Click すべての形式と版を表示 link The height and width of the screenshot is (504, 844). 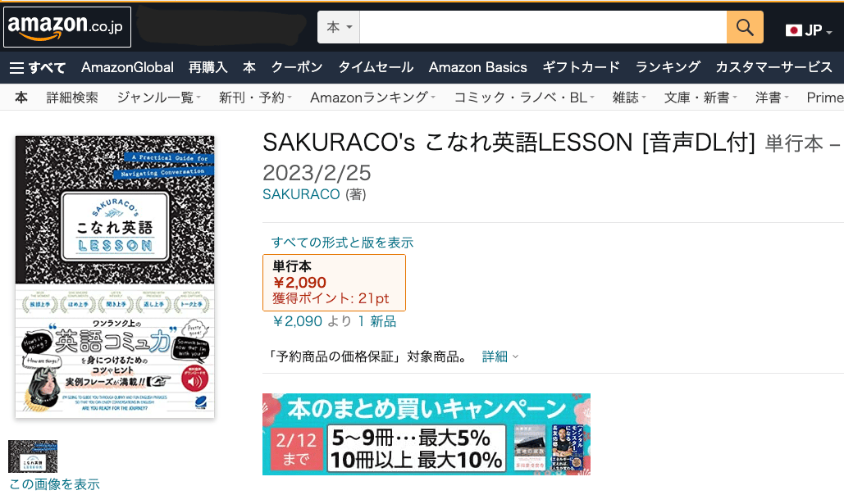tap(342, 243)
